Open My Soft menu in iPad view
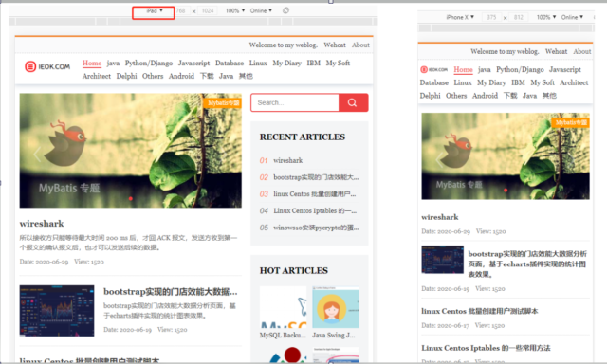Viewport: 607px width, 364px height. point(338,64)
